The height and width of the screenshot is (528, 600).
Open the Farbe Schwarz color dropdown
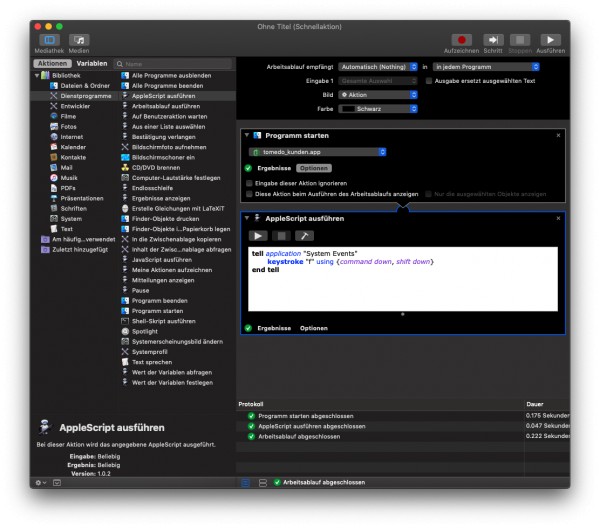pyautogui.click(x=378, y=109)
